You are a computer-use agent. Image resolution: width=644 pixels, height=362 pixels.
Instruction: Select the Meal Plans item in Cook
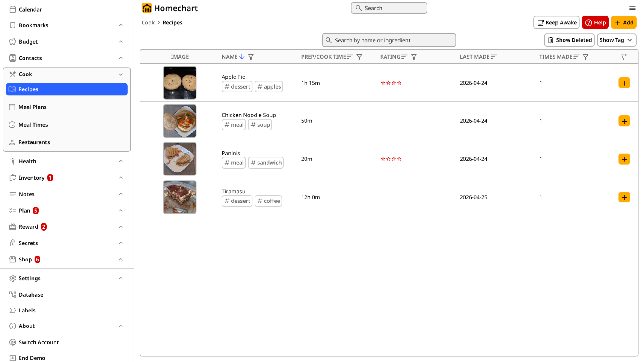point(32,107)
